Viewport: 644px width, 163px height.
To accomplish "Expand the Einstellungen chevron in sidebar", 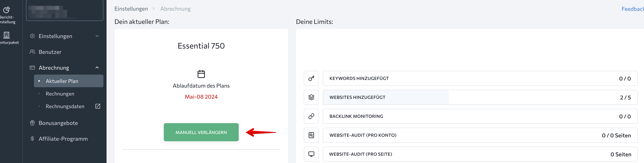I will [97, 36].
